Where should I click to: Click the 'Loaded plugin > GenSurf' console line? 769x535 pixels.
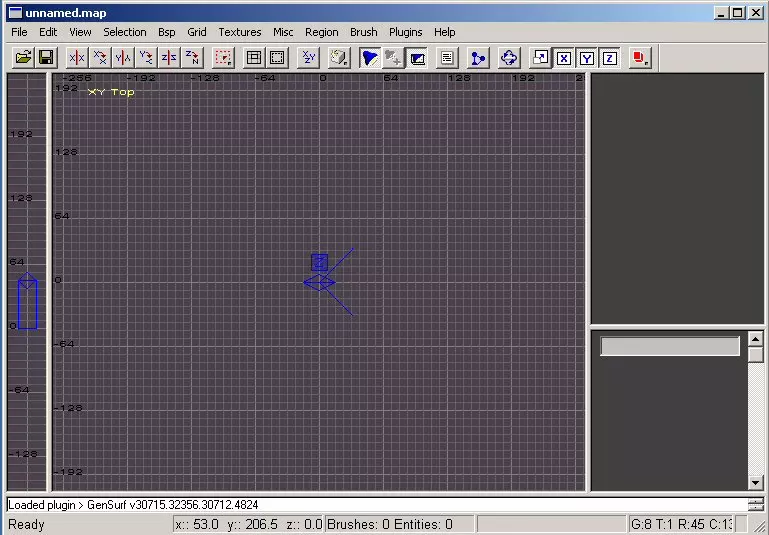(x=133, y=505)
